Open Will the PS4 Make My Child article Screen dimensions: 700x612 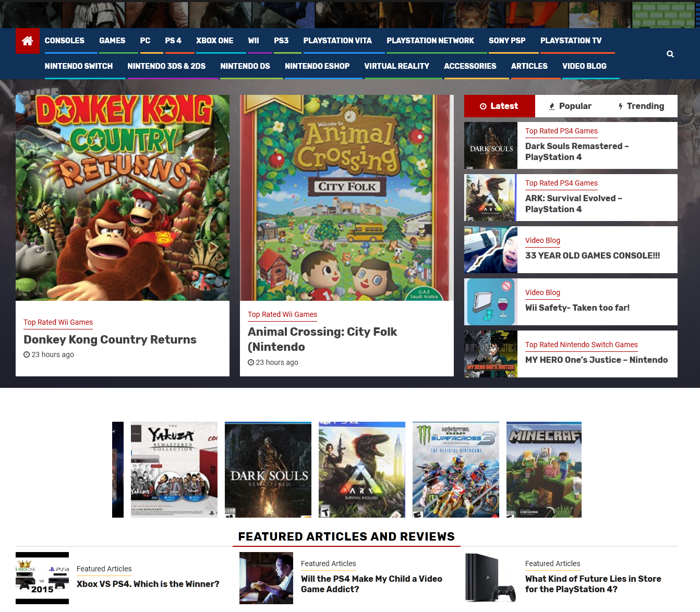(x=371, y=584)
